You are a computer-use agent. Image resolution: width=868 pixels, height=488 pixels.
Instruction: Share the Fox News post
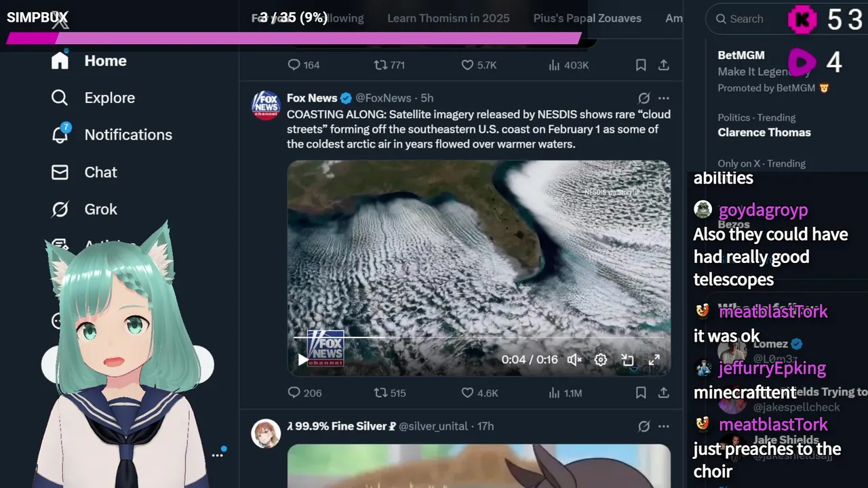[664, 392]
